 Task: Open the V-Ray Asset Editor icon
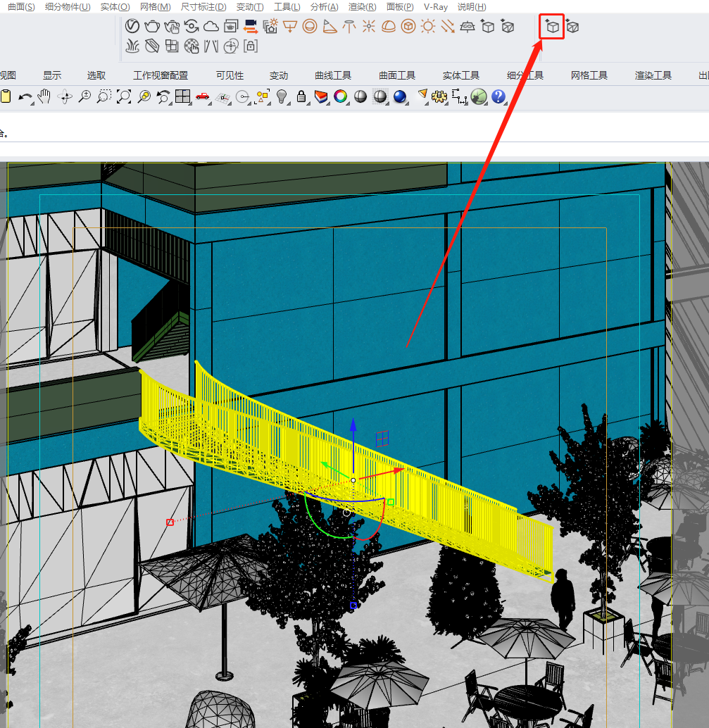132,27
